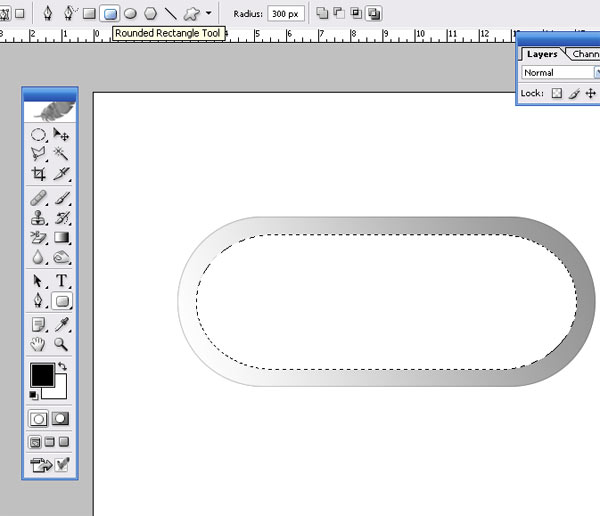Select Exclude overlapping shape areas option
The image size is (600, 516).
pyautogui.click(x=373, y=14)
